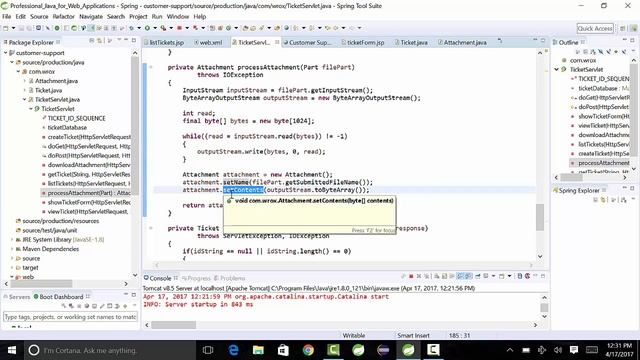Image resolution: width=640 pixels, height=360 pixels.
Task: Click Console horizontal scrollbar thumb
Action: [x=173, y=325]
